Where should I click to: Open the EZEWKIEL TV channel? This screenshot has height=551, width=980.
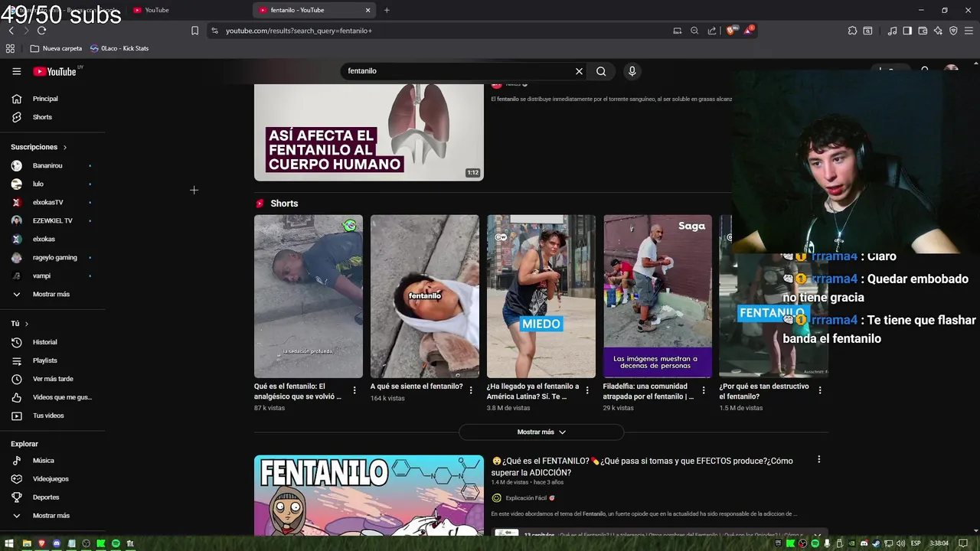(x=52, y=220)
